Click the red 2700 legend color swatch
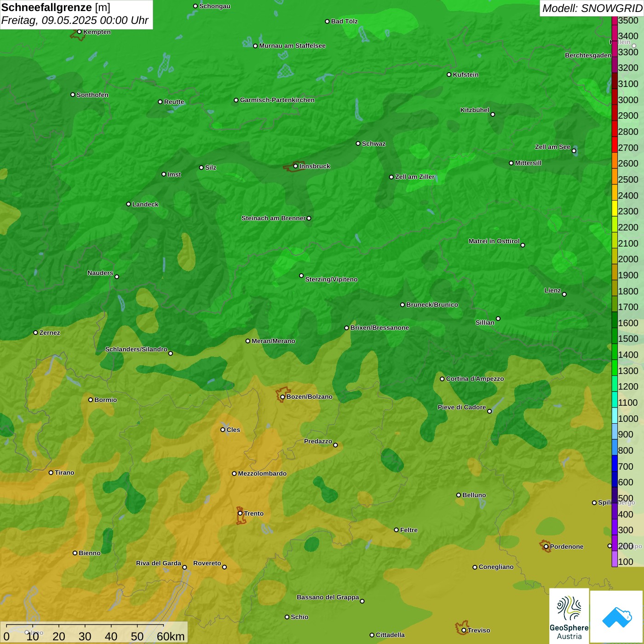 pos(615,144)
